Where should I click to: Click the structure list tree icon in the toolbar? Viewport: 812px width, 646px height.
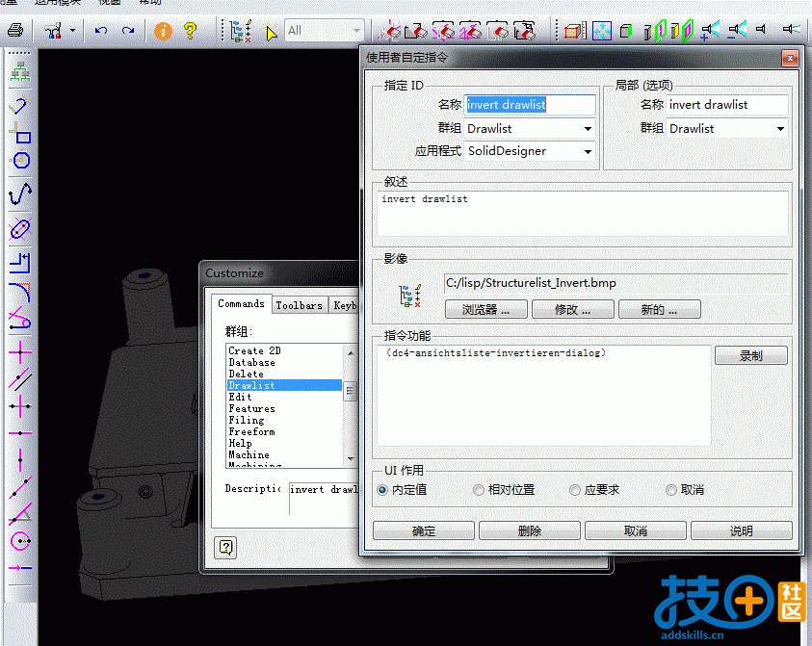[x=240, y=31]
